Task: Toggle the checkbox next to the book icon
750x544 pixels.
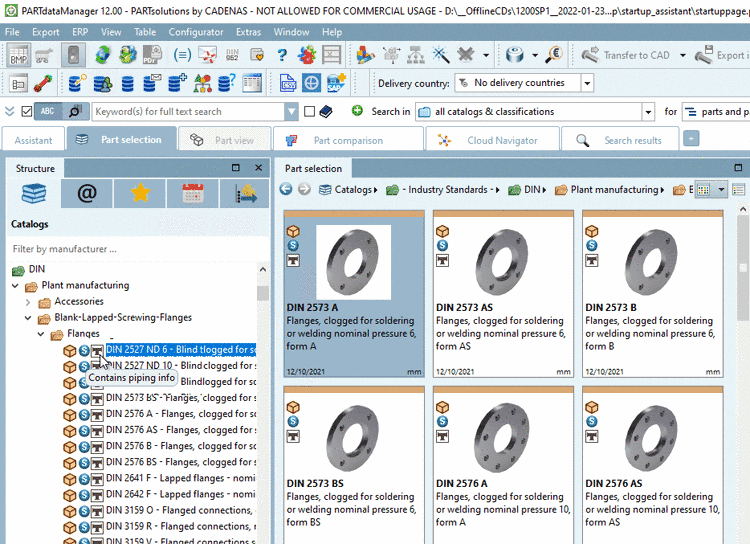Action: pyautogui.click(x=310, y=112)
